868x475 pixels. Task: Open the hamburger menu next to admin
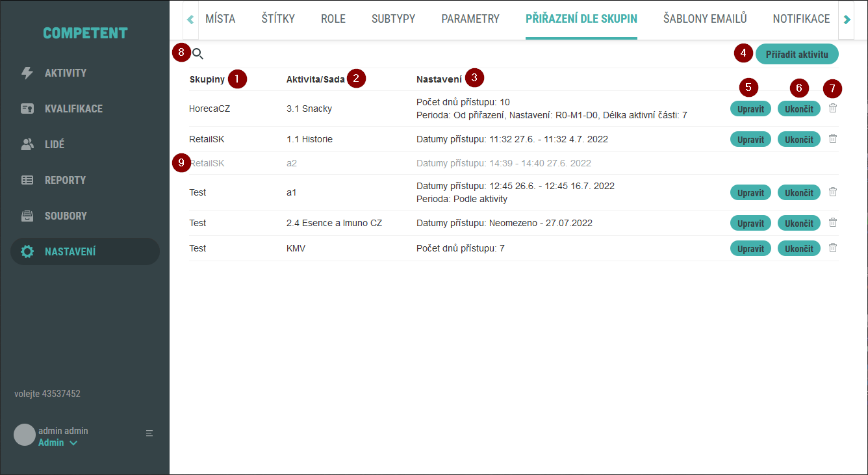pos(149,433)
